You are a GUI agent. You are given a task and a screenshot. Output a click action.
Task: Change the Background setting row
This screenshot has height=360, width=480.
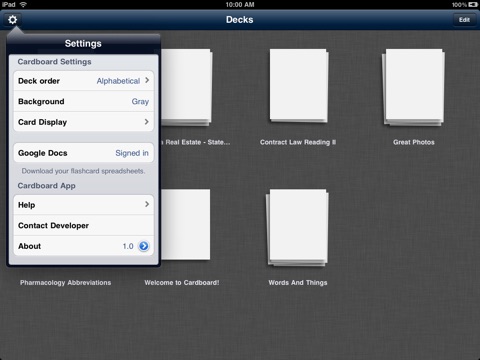coord(84,101)
